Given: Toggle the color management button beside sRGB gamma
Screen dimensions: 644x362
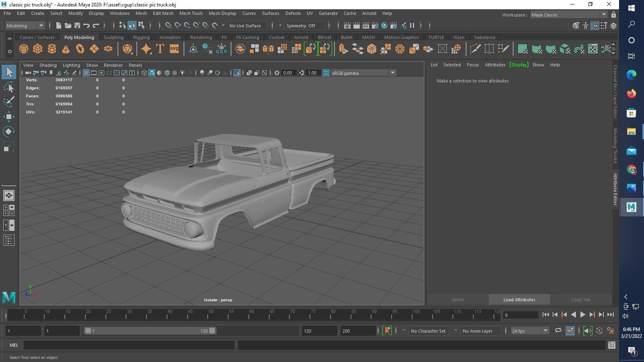Looking at the screenshot, I should [326, 73].
